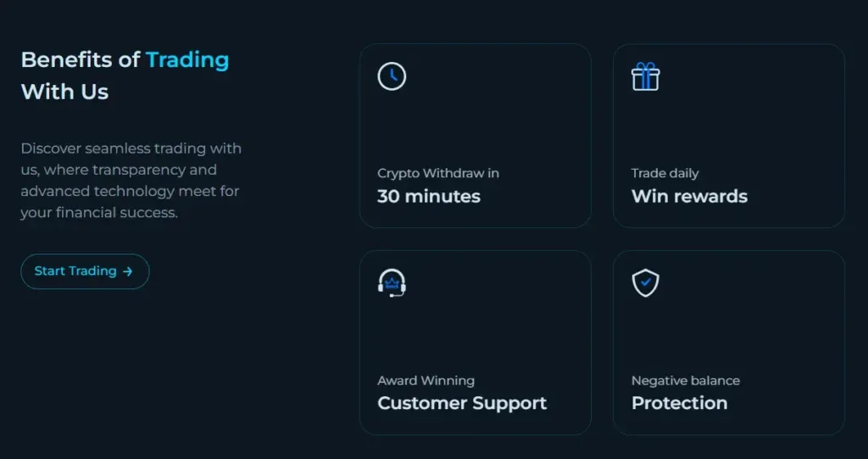Open the "Win rewards" card title
This screenshot has width=868, height=459.
689,196
